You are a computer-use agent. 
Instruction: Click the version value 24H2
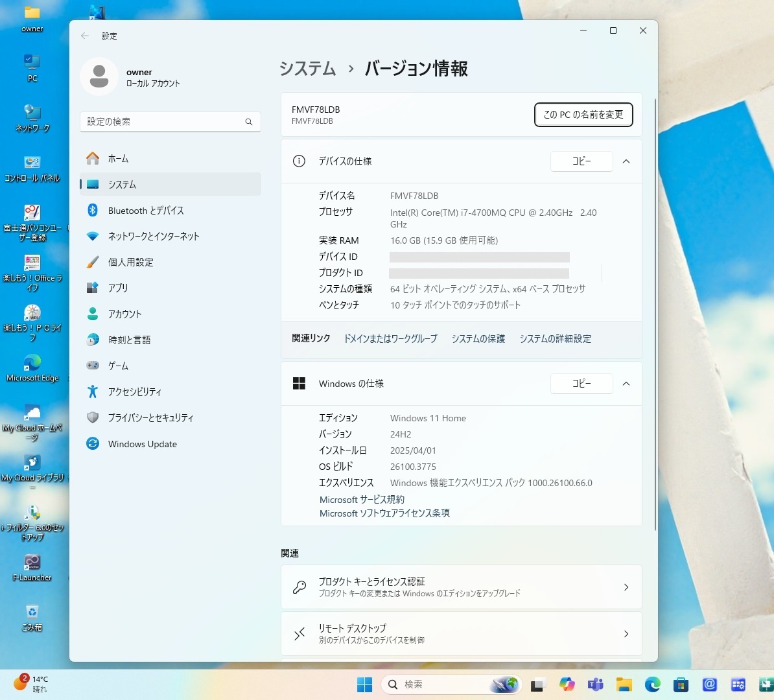coord(401,434)
